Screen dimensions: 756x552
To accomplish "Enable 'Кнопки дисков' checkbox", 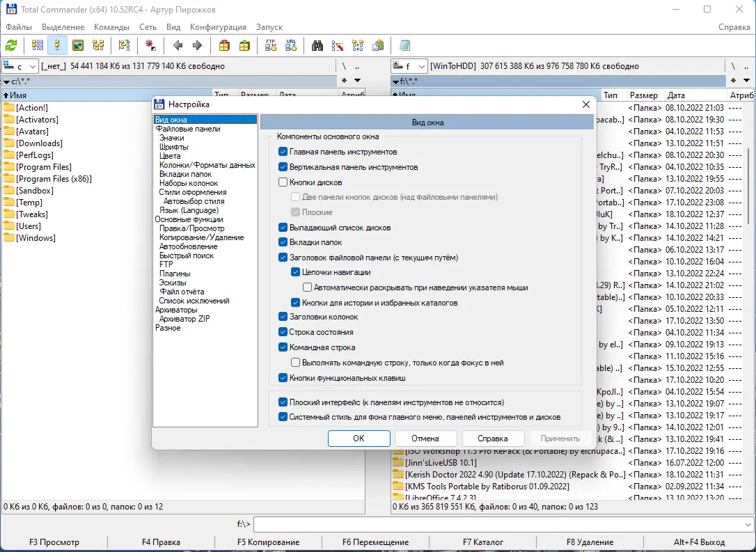I will coord(283,182).
